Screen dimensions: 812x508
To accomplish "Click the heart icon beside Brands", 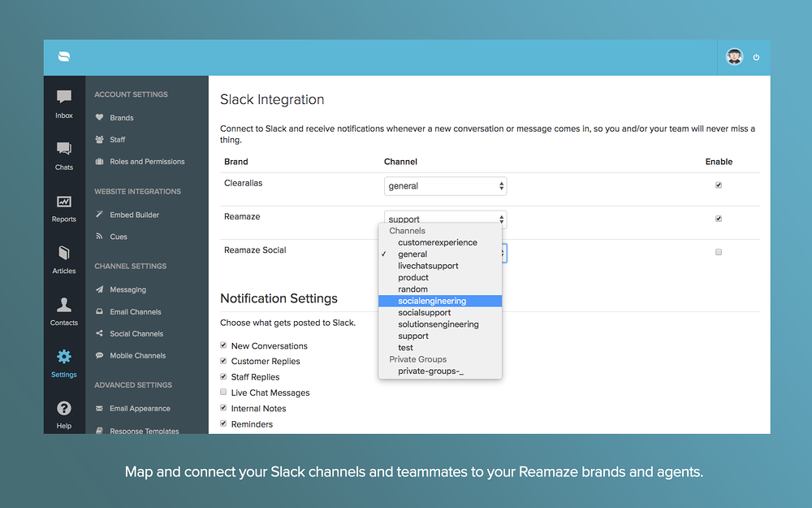I will [99, 118].
